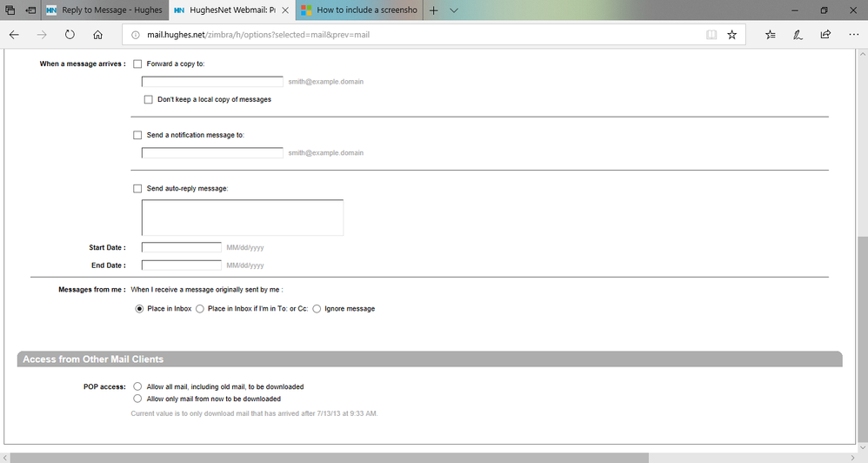Click the browser Back arrow
Viewport: 868px width, 463px height.
point(14,35)
